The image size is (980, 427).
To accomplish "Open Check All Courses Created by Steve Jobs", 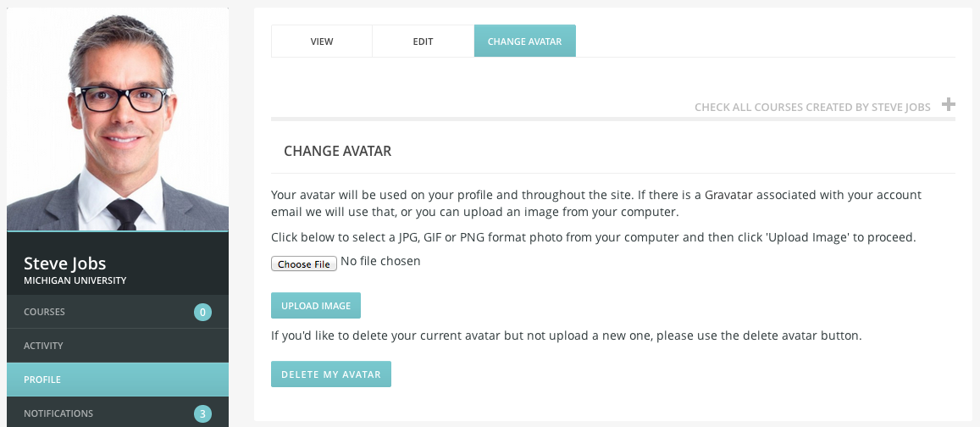I will coord(812,108).
